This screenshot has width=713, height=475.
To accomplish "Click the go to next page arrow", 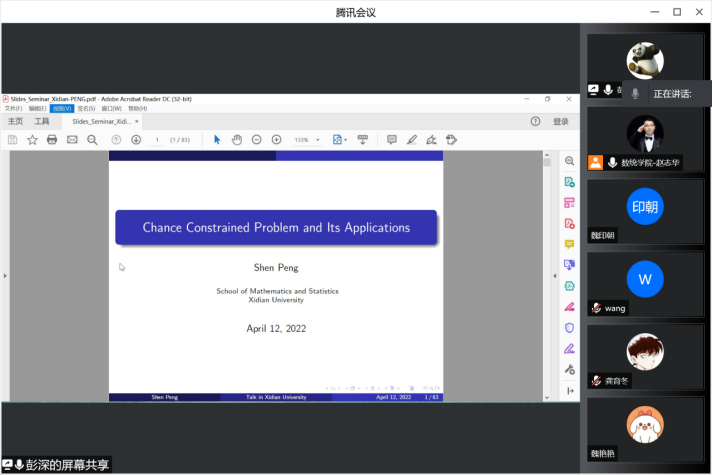I will point(135,140).
